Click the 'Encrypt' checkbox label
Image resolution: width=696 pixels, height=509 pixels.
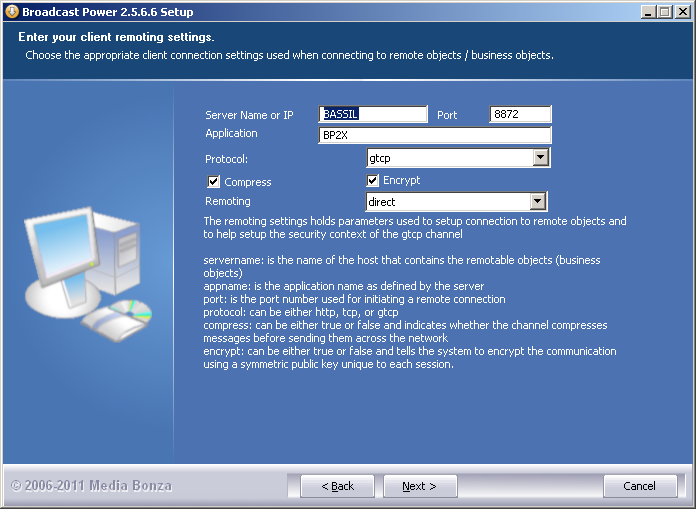(401, 180)
